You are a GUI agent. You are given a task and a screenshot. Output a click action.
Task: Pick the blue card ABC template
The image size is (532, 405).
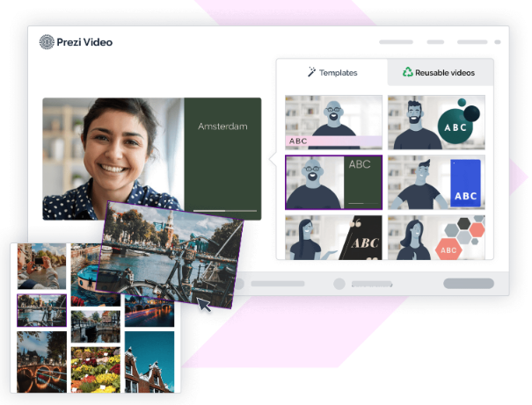pos(436,183)
